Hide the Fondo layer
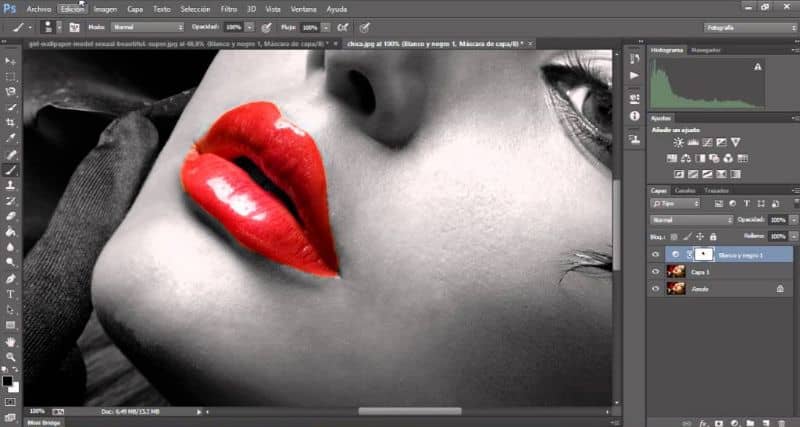The height and width of the screenshot is (427, 800). [x=656, y=289]
